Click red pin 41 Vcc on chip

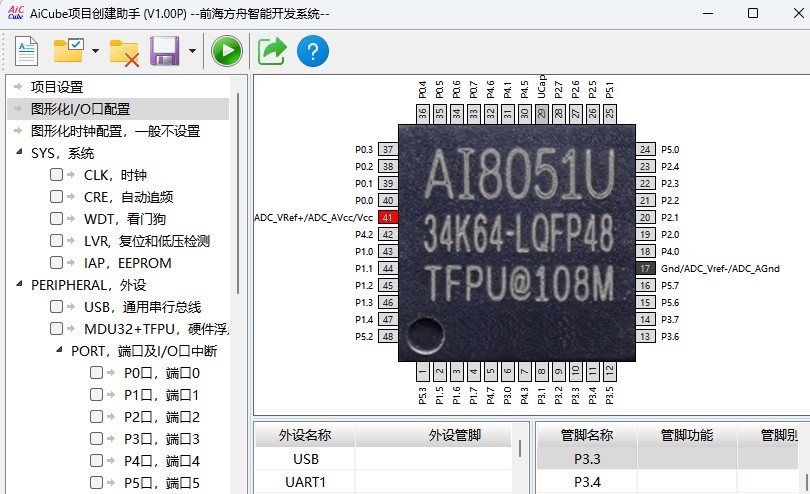388,218
